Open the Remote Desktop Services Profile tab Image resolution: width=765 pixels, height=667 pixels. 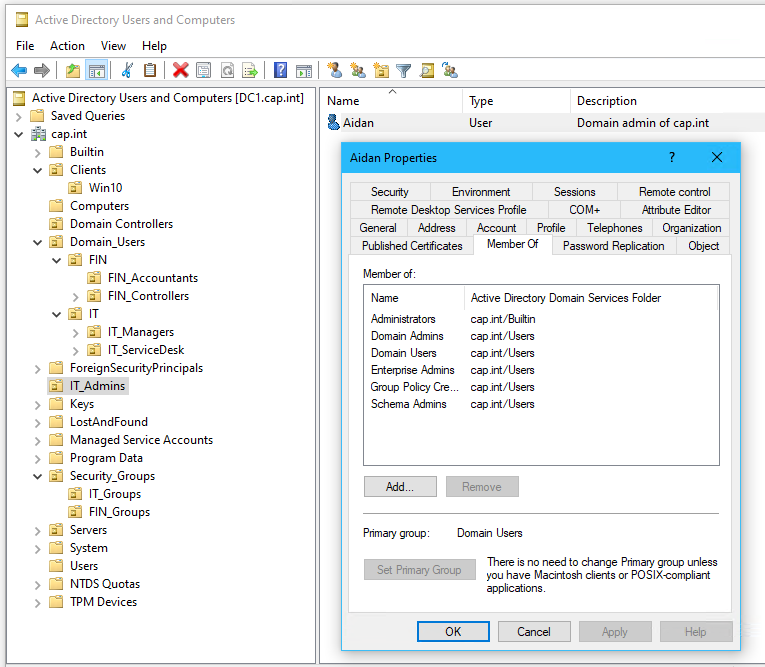(x=448, y=210)
